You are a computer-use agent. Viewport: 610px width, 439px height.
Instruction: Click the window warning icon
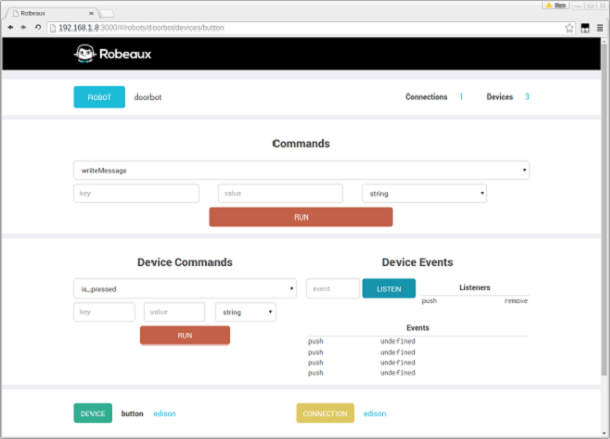tap(548, 5)
